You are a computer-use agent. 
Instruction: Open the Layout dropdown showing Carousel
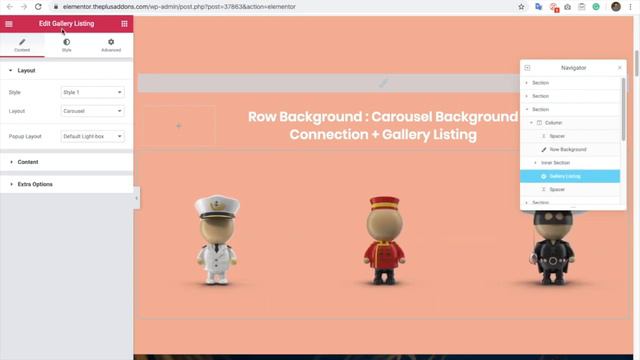click(x=93, y=111)
